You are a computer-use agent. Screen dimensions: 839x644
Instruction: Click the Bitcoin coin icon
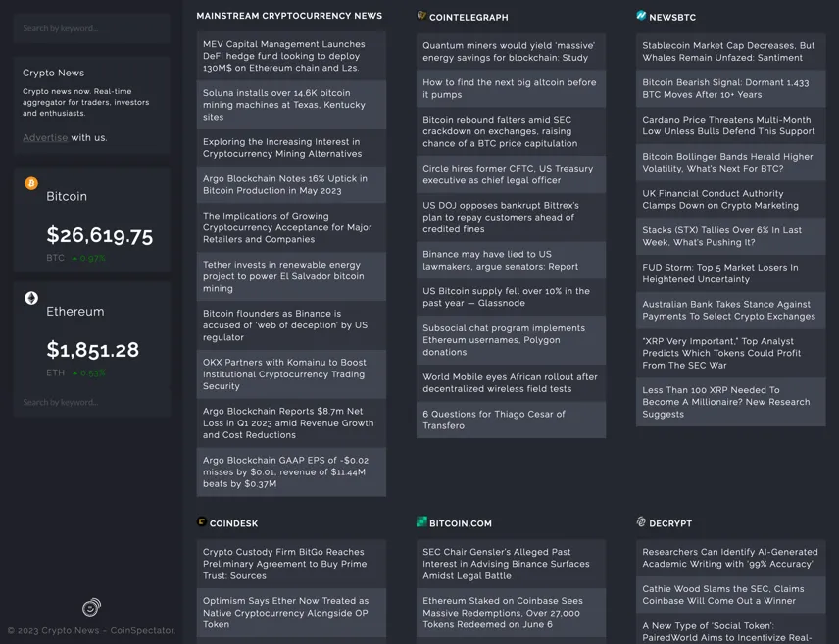point(31,183)
